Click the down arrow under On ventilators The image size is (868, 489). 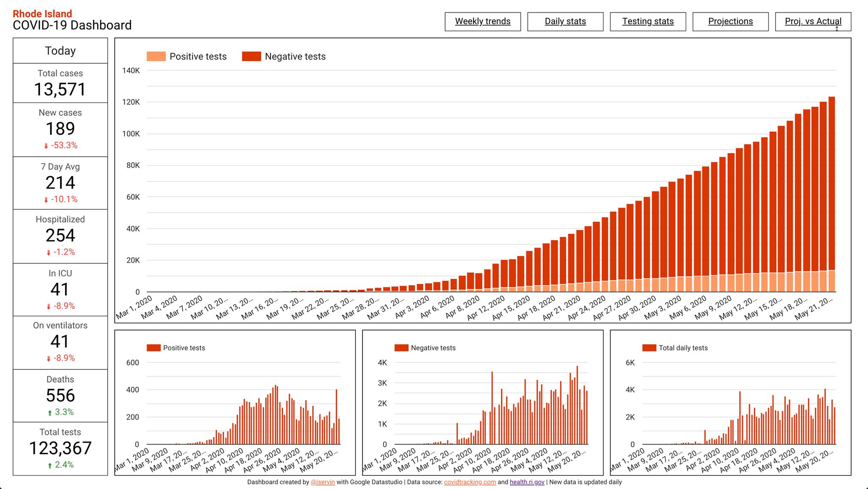pos(48,358)
